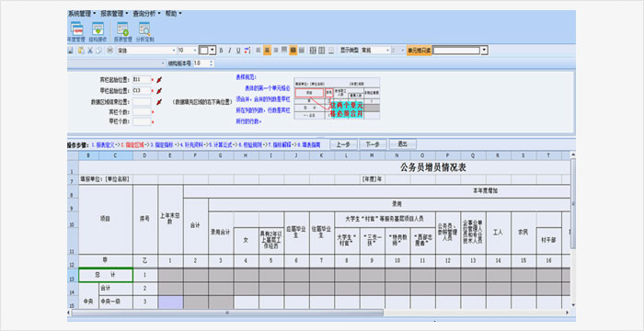The height and width of the screenshot is (331, 644).
Task: Toggle italic formatting I
Action: click(230, 51)
